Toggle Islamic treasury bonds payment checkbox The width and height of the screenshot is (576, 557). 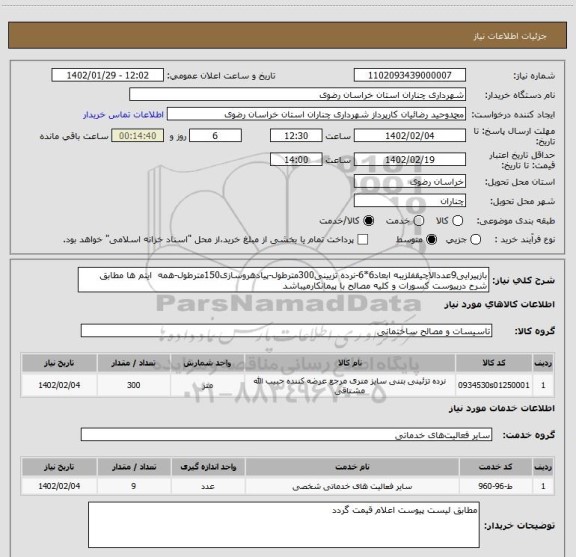click(x=363, y=240)
